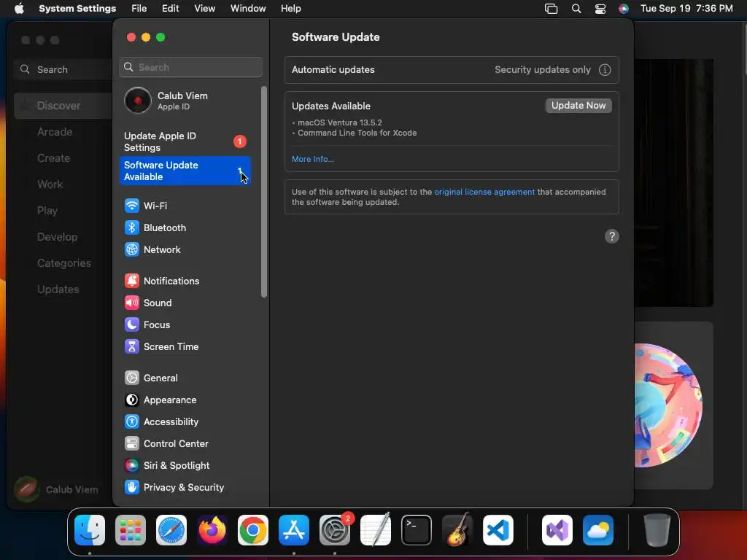Open Control Center in menu bar
The image size is (747, 560).
pos(600,9)
